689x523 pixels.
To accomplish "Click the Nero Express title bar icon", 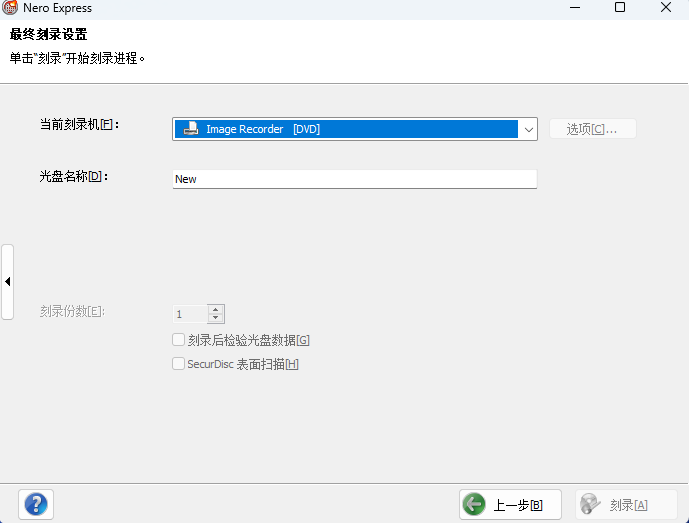I will coord(10,8).
